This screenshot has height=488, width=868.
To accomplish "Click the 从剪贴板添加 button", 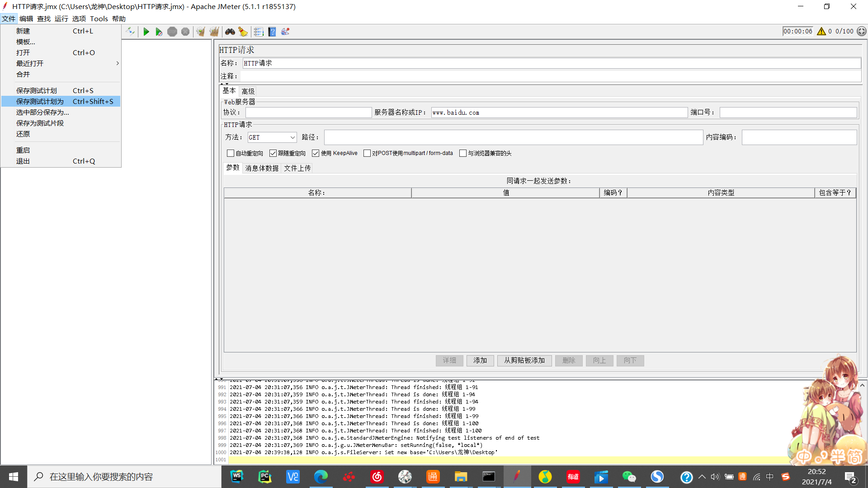I will coord(524,361).
